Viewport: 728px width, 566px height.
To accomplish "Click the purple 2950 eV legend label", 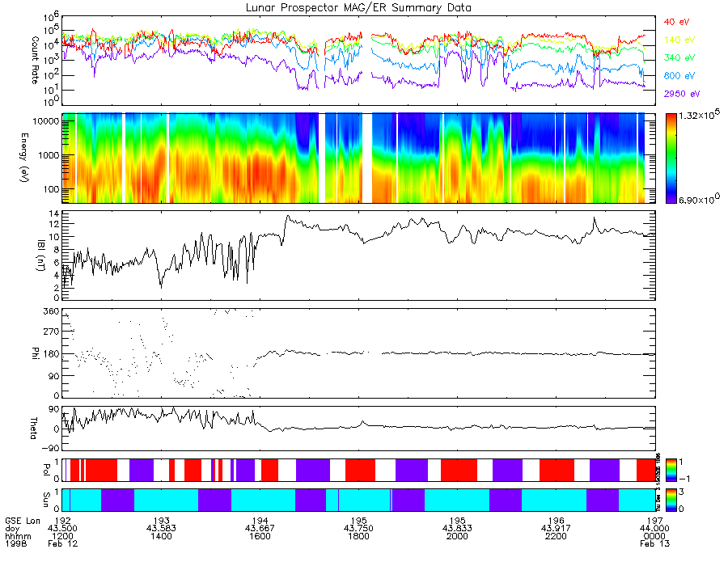I will [x=682, y=94].
